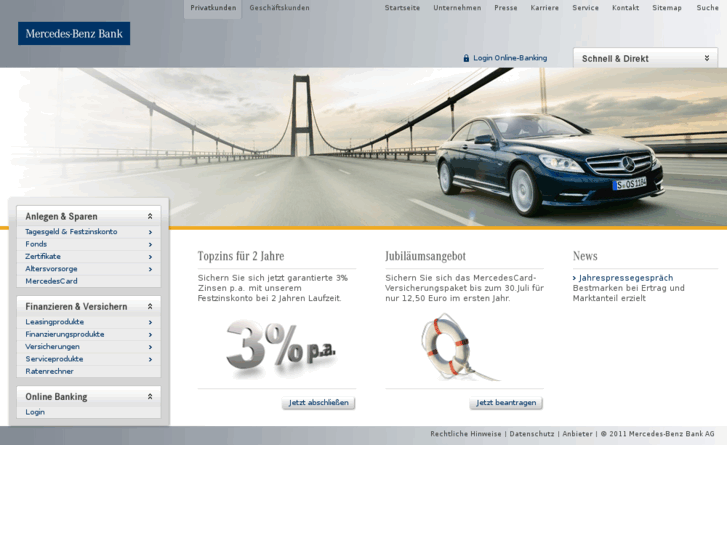Open the Kontakt menu item
727x545 pixels.
[625, 8]
